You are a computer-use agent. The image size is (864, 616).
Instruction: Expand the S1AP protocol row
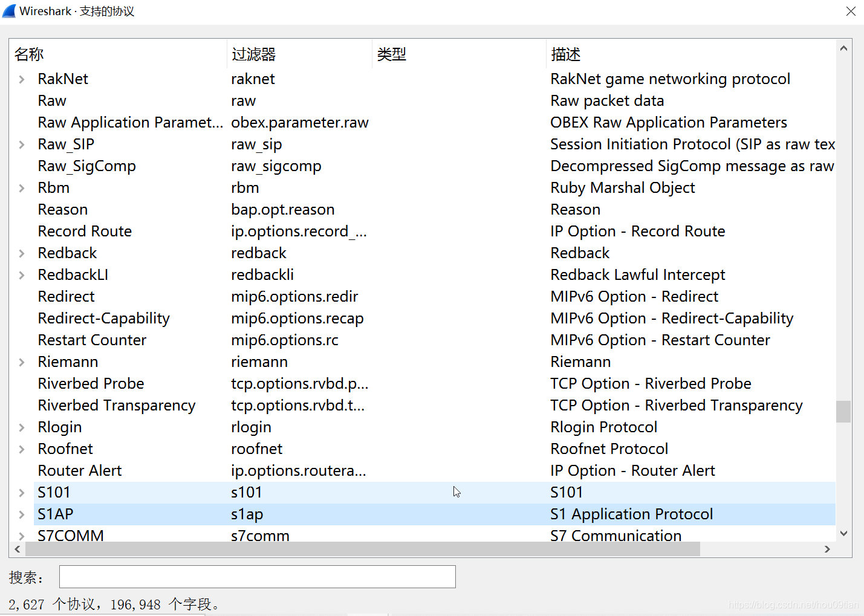[x=22, y=514]
